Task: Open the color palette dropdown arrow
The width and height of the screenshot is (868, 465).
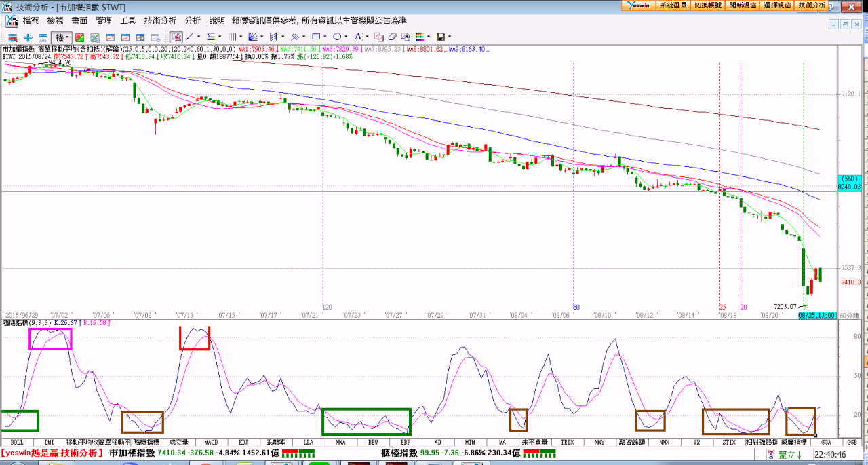Action: (x=429, y=37)
